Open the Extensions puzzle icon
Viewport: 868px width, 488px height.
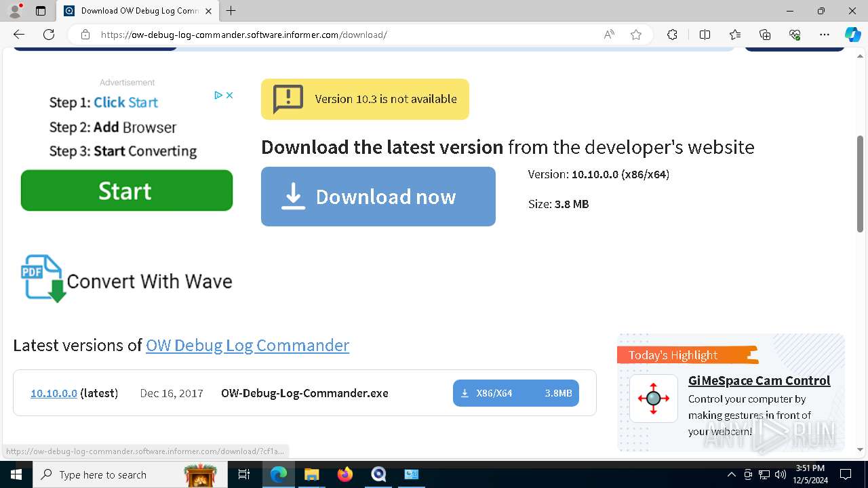pos(672,35)
